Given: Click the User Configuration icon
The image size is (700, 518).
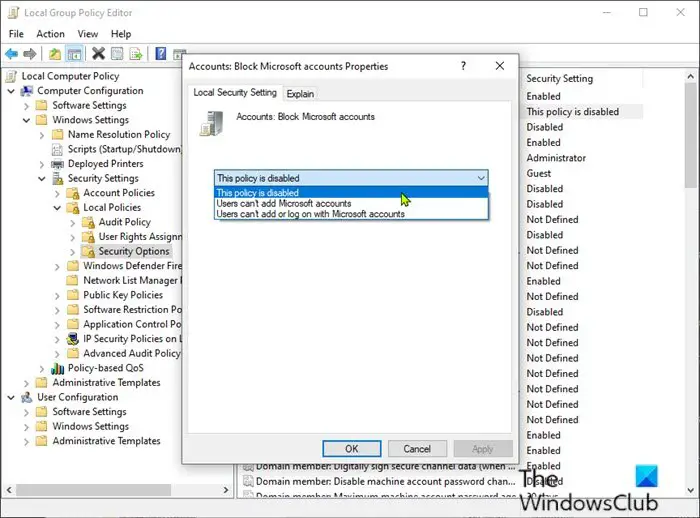Looking at the screenshot, I should [x=27, y=397].
